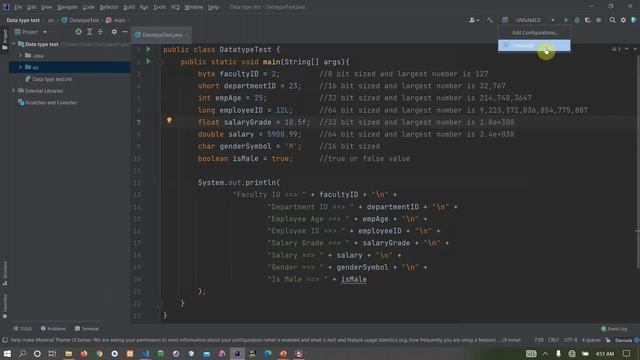Click run gutter arrow on line 1
Viewport: 640px width, 360px height.
(x=149, y=49)
